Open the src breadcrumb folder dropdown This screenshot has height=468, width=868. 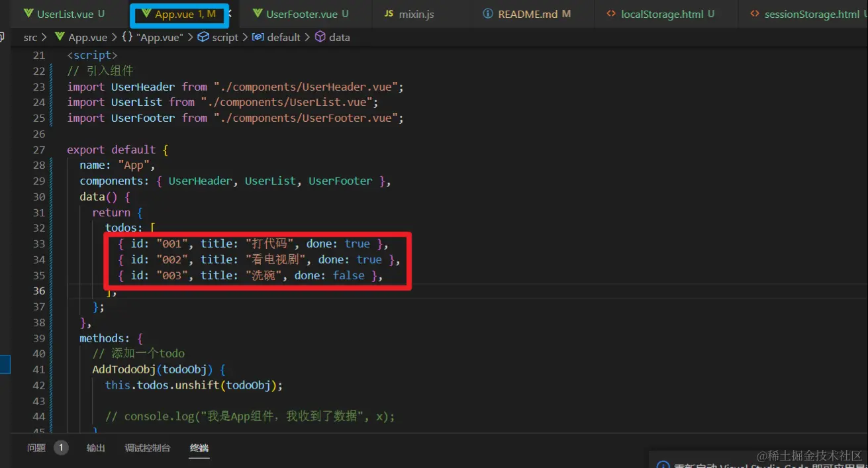click(x=30, y=37)
